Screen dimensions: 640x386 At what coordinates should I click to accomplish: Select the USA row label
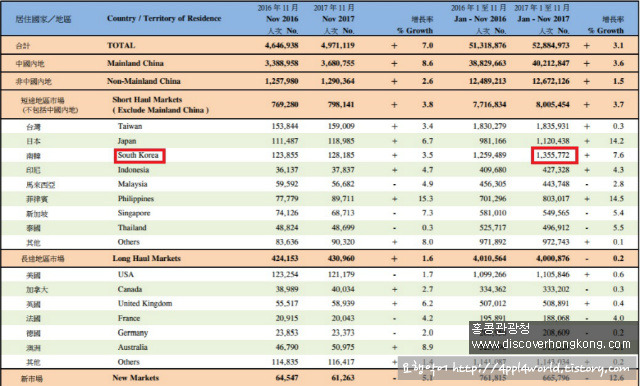tap(126, 275)
